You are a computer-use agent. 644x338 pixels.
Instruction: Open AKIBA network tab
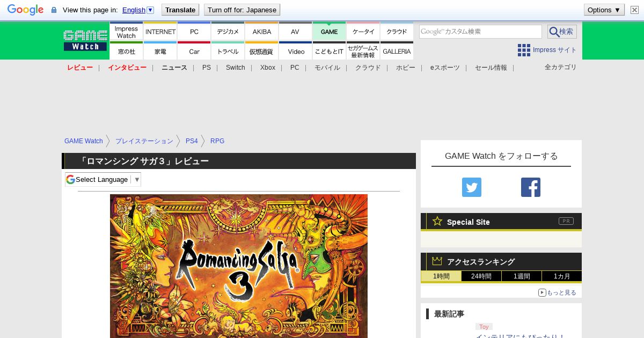(262, 32)
